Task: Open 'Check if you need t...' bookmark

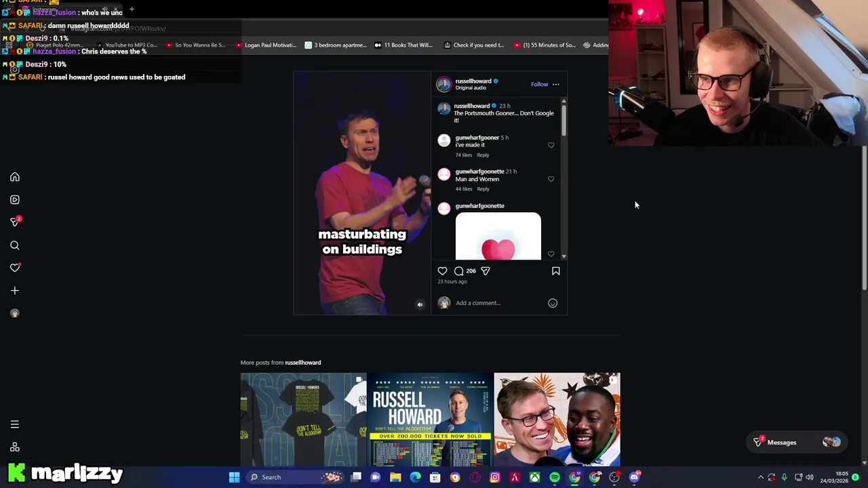Action: point(473,45)
